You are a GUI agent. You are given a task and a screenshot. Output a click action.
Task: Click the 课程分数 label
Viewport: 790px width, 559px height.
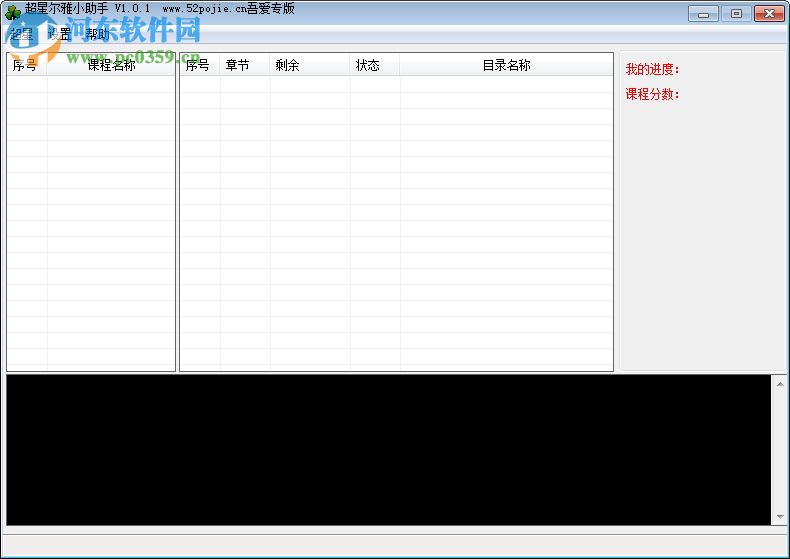pos(652,94)
